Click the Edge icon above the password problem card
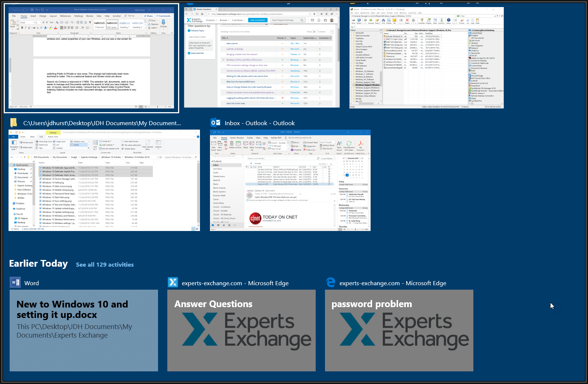Image resolution: width=588 pixels, height=384 pixels. 331,283
